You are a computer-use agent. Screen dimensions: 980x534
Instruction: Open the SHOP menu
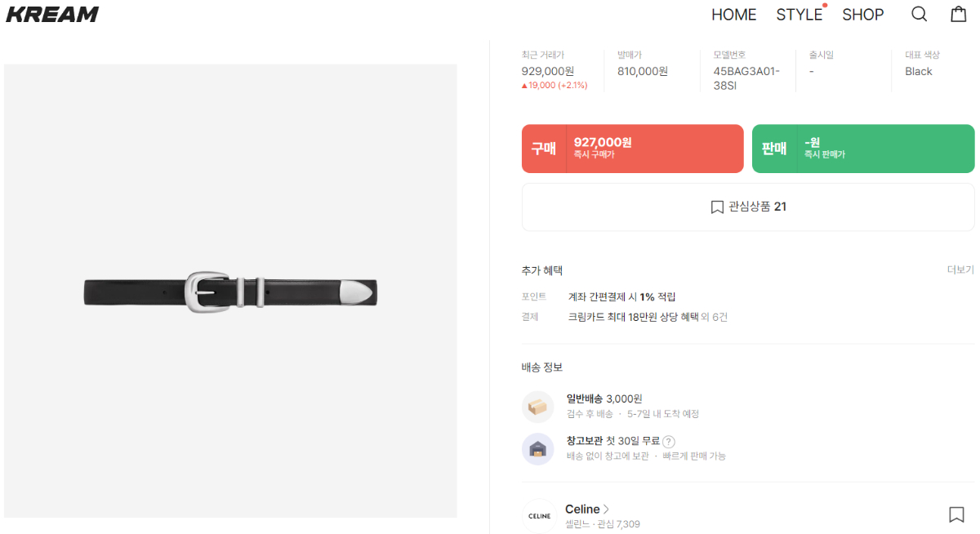862,15
